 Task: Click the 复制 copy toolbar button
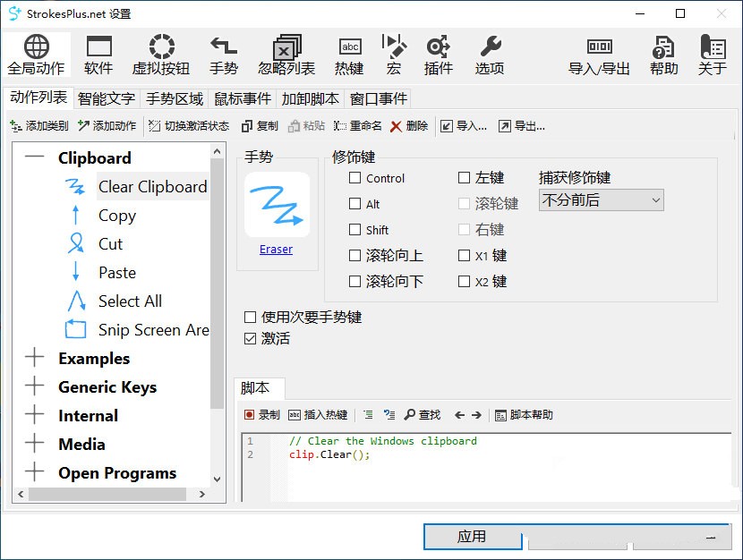click(260, 126)
